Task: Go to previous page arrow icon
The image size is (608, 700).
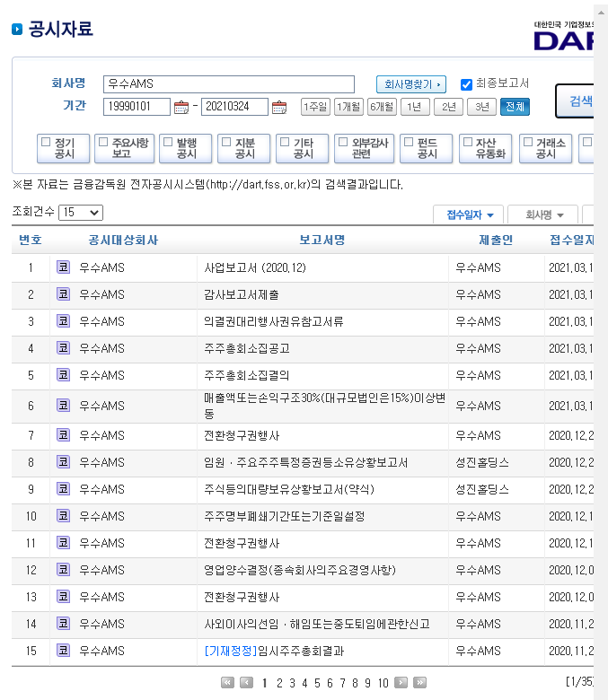Action: (x=246, y=683)
